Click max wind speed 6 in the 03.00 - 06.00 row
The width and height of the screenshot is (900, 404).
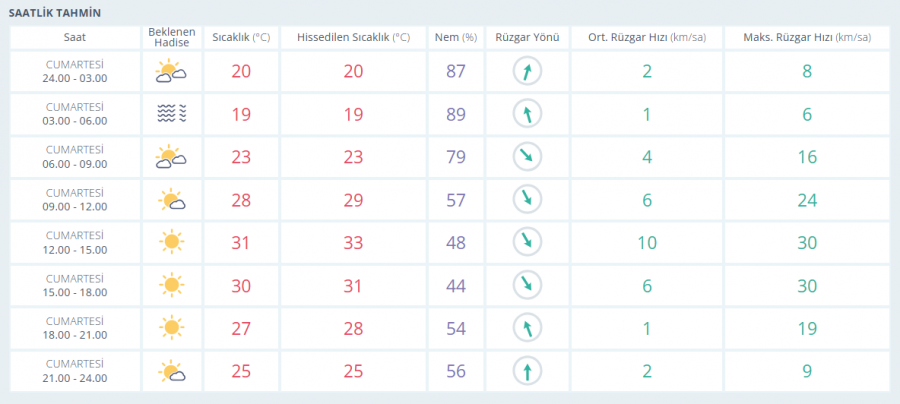coord(807,115)
